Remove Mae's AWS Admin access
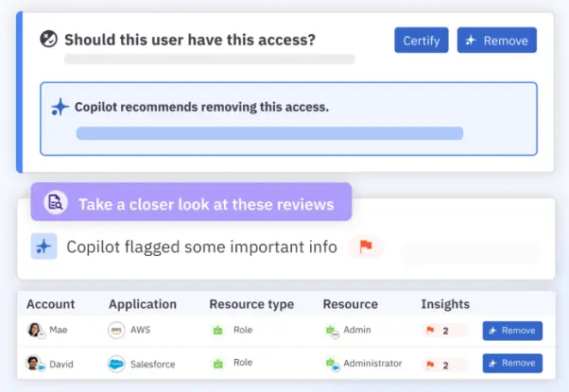Screen dimensions: 569x392 [512, 331]
